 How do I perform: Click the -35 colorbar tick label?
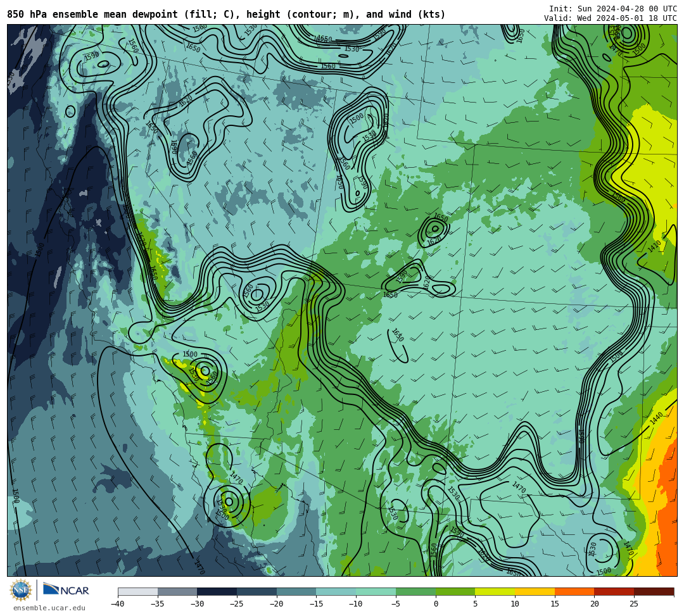pyautogui.click(x=158, y=604)
